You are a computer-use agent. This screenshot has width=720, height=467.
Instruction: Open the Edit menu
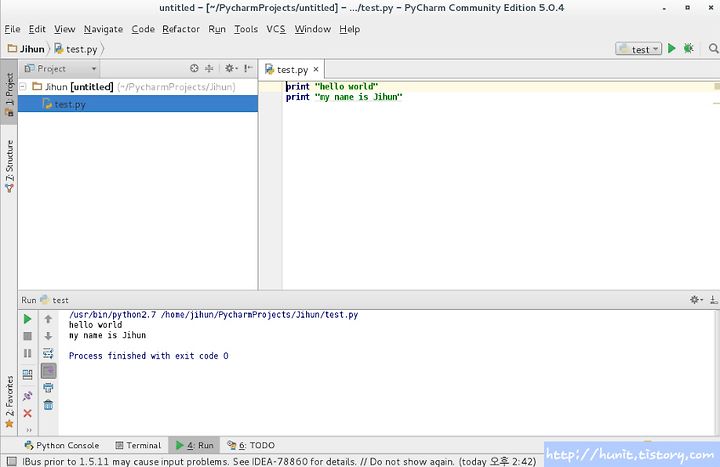coord(37,29)
